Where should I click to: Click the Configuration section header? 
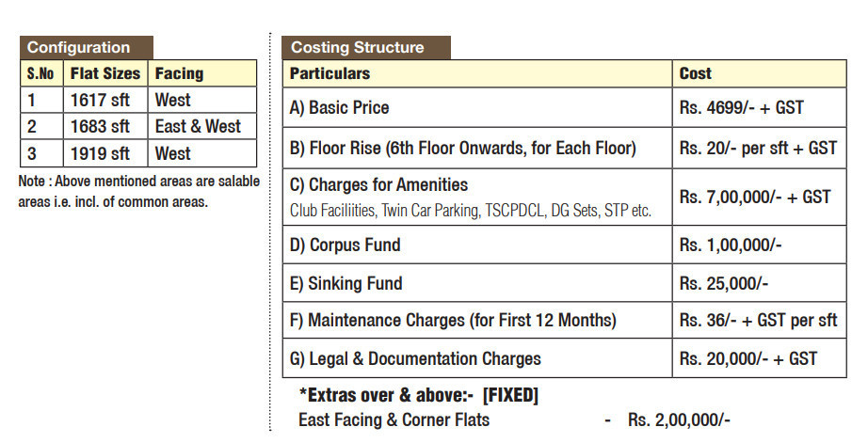(x=79, y=48)
